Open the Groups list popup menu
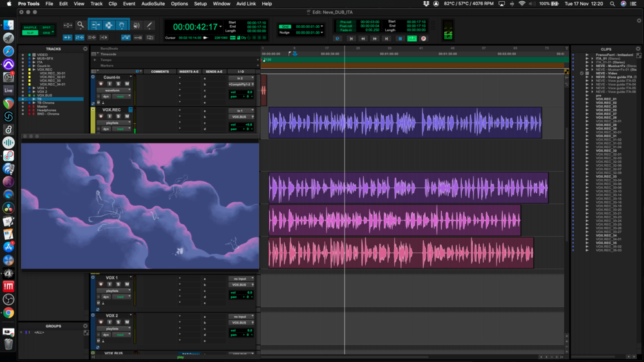This screenshot has width=644, height=362. coord(86,326)
